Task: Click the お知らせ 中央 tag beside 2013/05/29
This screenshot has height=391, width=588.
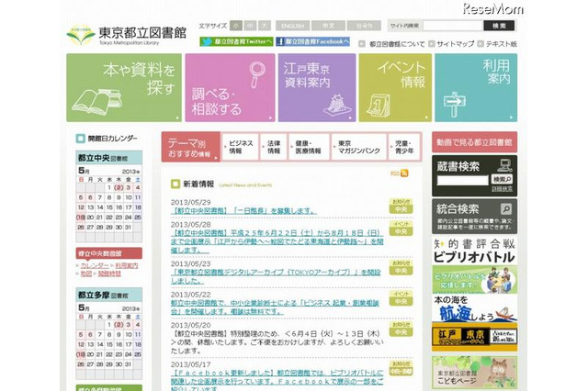Action: coord(401,206)
